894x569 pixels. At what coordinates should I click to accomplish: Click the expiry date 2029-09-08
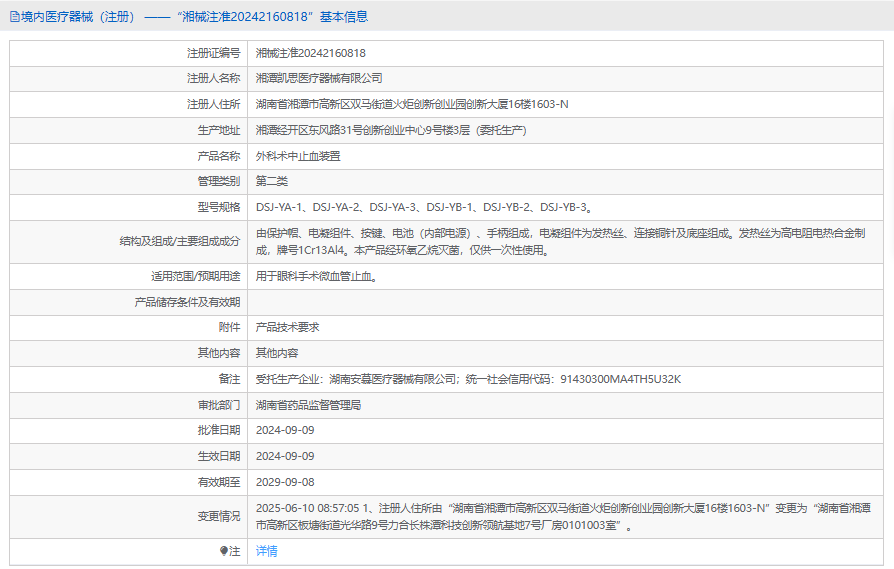[285, 482]
